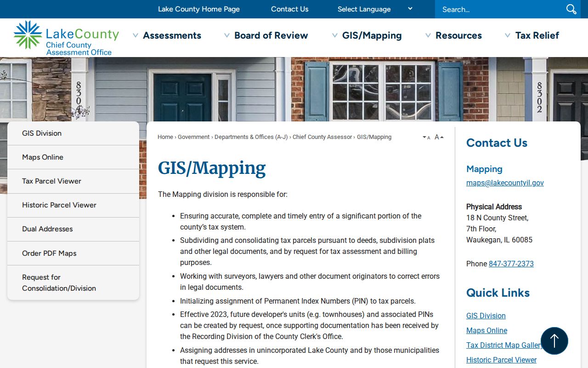
Task: Expand the GIS/Mapping menu chevron
Action: pyautogui.click(x=335, y=35)
